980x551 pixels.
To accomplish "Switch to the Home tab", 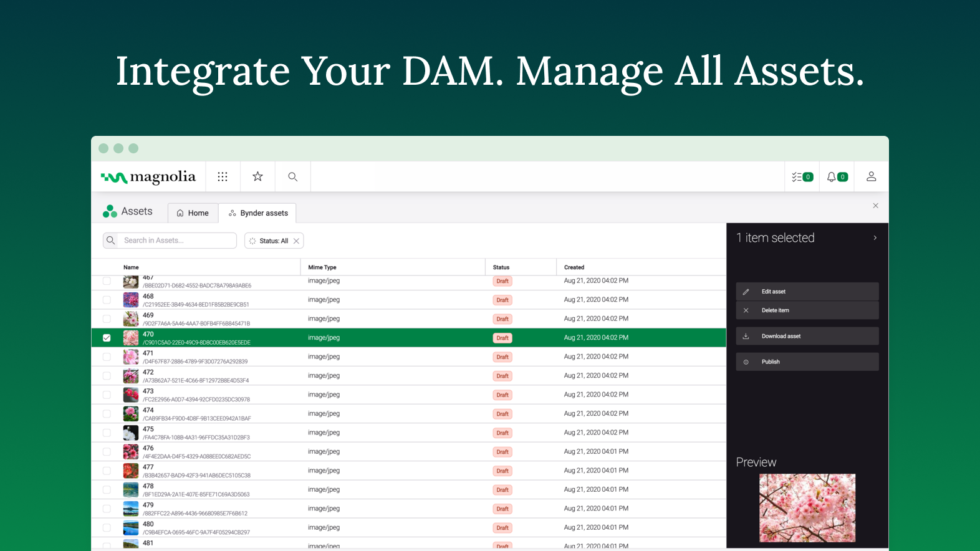I will coord(193,213).
